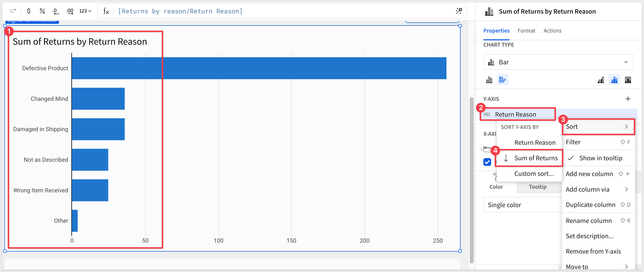Click the percent format icon

42,11
